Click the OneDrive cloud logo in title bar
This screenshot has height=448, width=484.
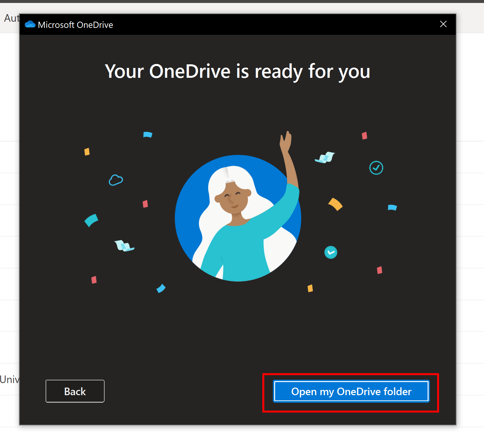[x=30, y=24]
